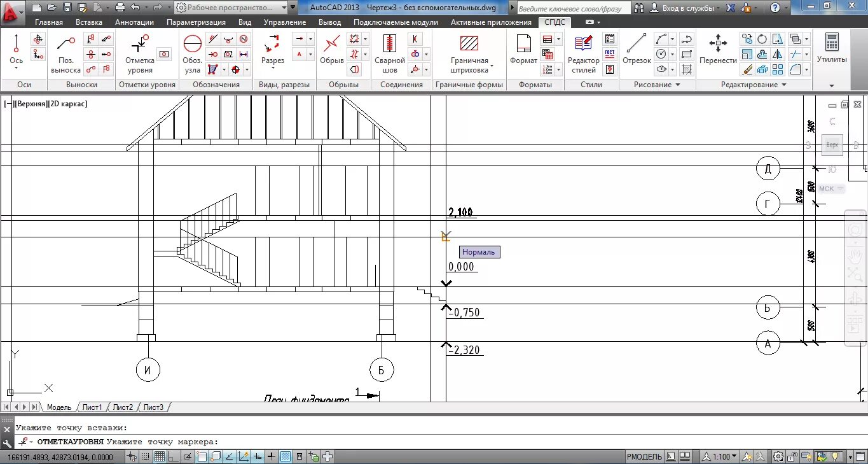Toggle snap mode in status bar

(x=146, y=456)
